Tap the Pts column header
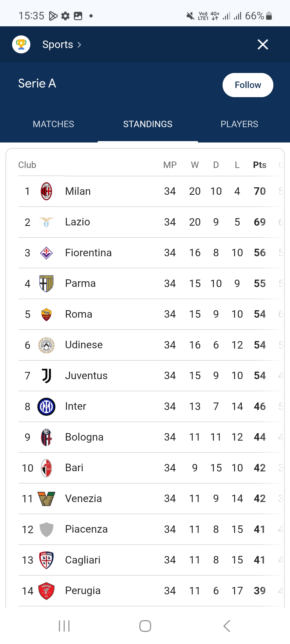This screenshot has height=644, width=290. point(260,165)
